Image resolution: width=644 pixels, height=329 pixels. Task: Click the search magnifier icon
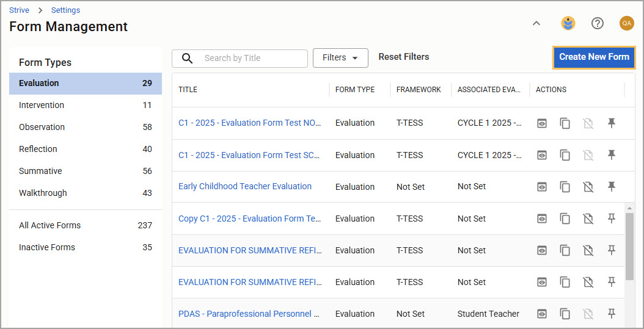(x=188, y=58)
